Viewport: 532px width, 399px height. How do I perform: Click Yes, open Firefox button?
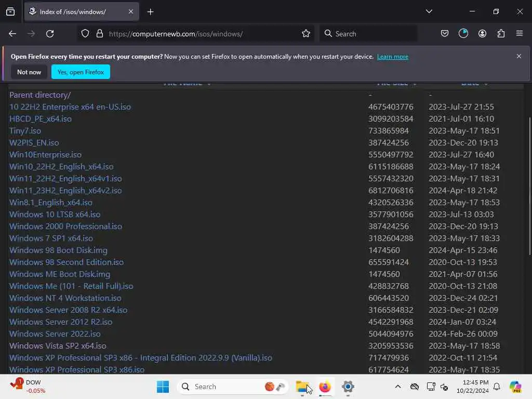[x=81, y=72]
